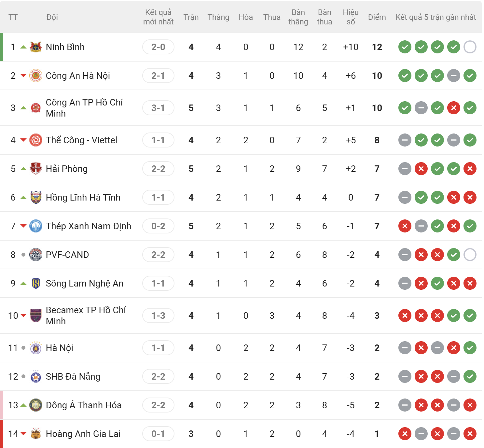The width and height of the screenshot is (484, 448).
Task: Open the Hải Phòng club badge
Action: (36, 169)
